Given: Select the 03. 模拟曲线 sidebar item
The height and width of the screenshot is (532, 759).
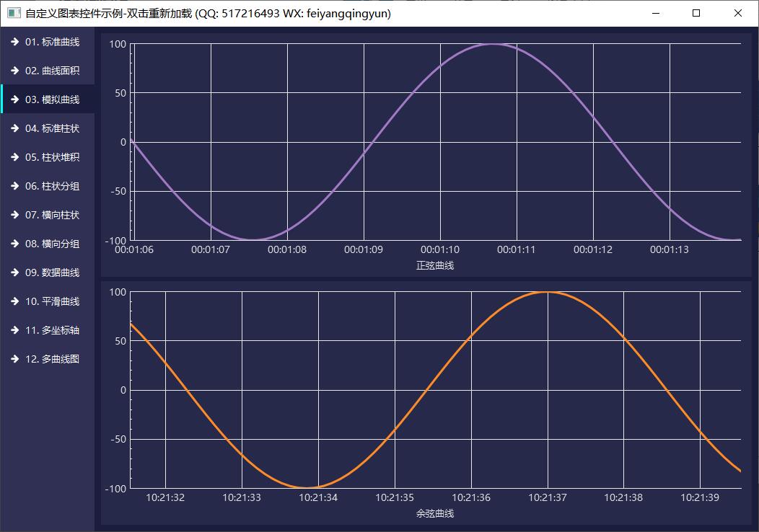Looking at the screenshot, I should click(x=51, y=99).
